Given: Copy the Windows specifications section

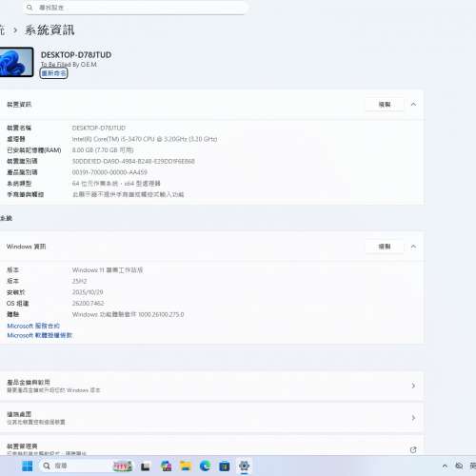Looking at the screenshot, I should 385,247.
